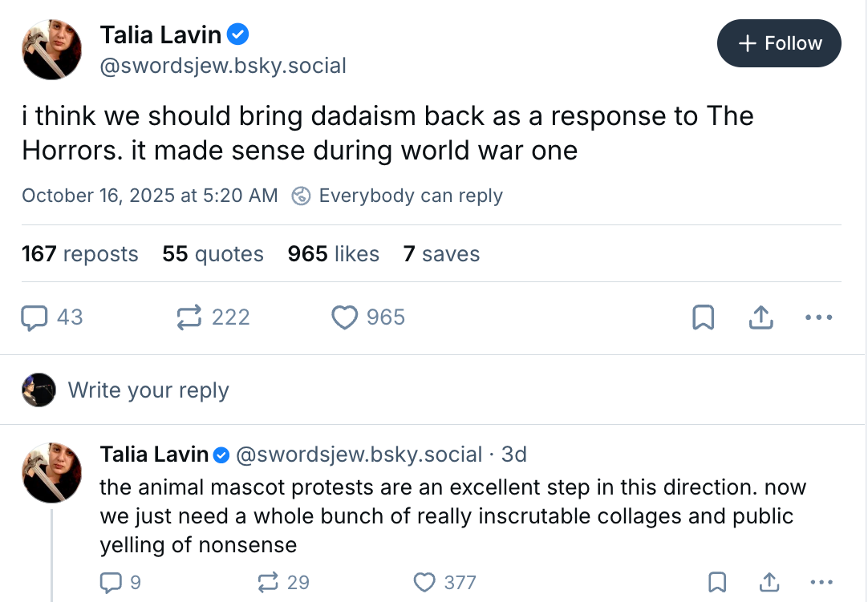868x602 pixels.
Task: Save the animal mascot reply
Action: point(717,582)
